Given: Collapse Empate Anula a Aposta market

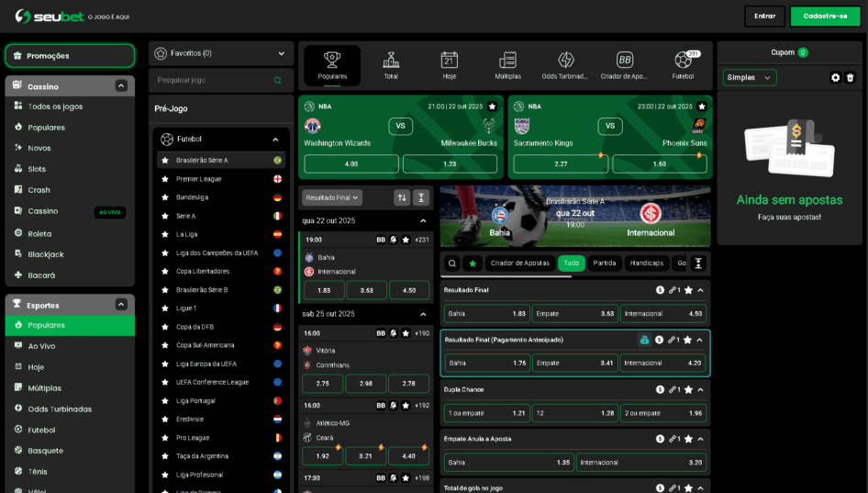Looking at the screenshot, I should click(701, 439).
